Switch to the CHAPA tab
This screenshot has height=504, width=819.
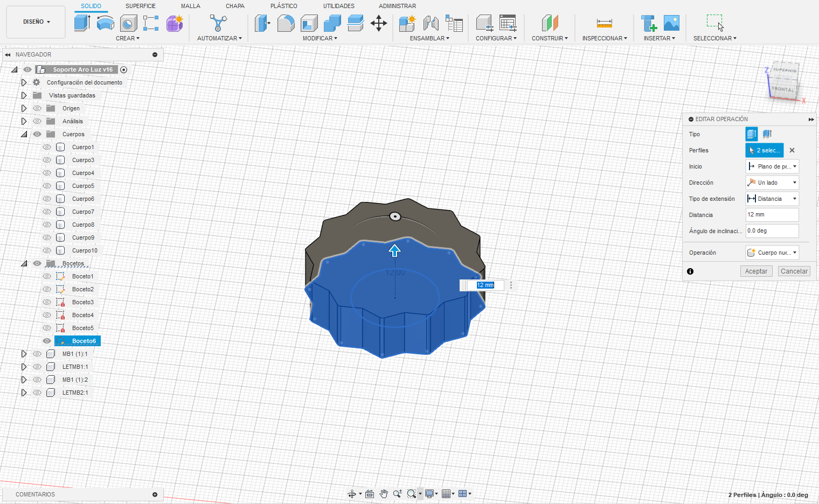[x=235, y=6]
